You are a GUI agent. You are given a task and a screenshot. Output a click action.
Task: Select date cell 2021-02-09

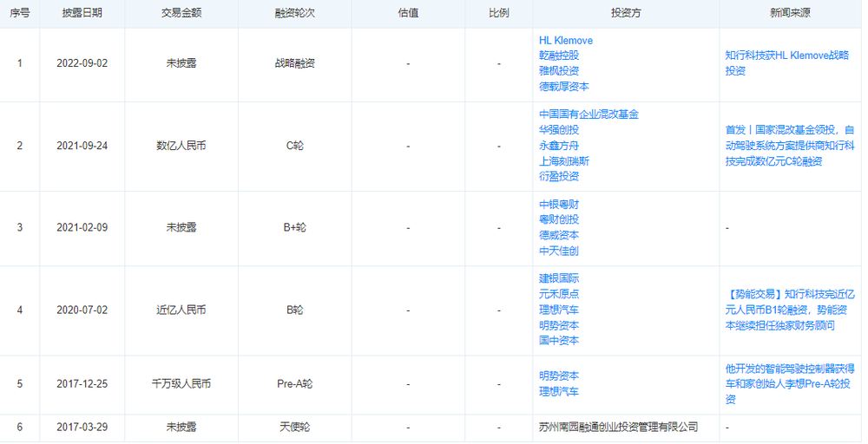pos(82,227)
